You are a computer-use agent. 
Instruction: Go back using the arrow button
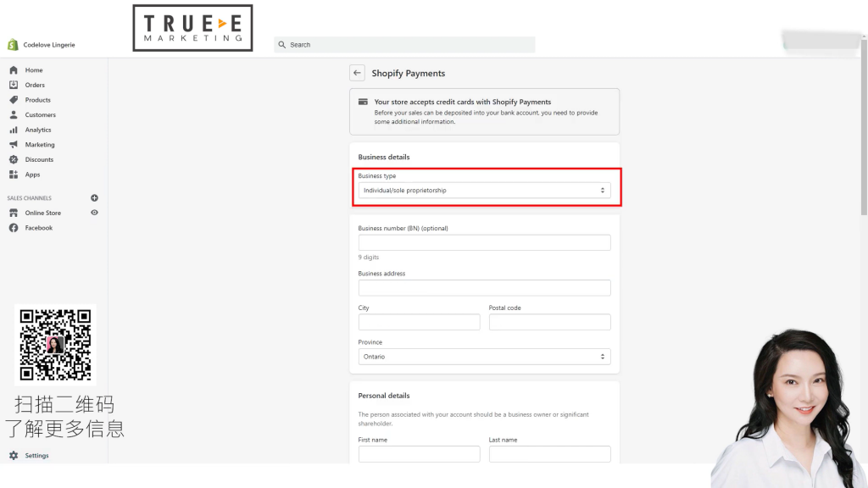[x=357, y=73]
